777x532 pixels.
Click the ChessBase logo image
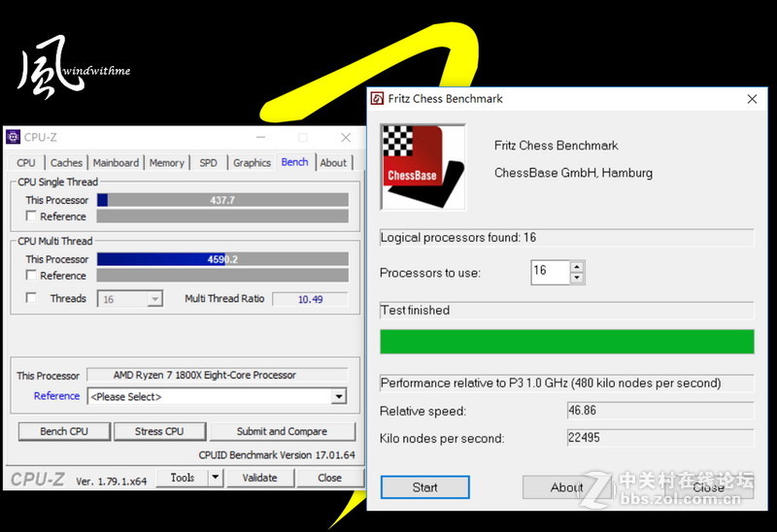423,167
